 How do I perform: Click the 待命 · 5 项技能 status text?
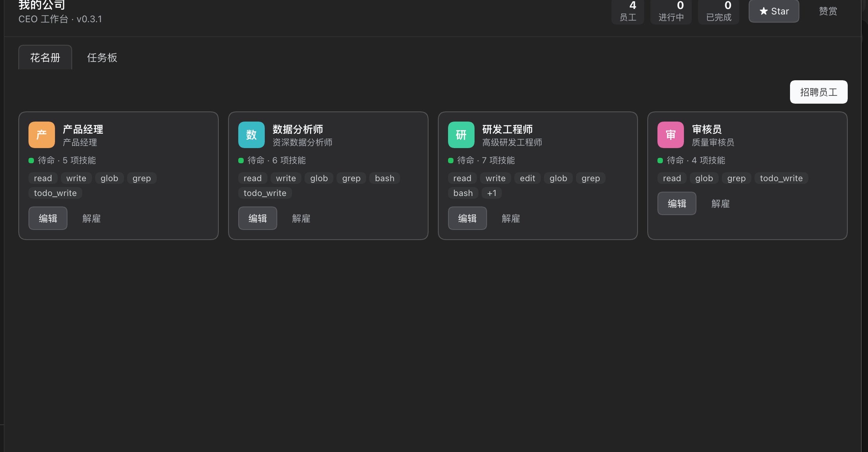[x=67, y=160]
